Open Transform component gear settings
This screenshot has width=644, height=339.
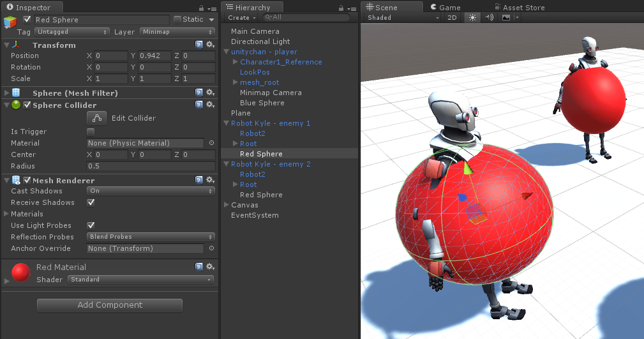click(210, 45)
